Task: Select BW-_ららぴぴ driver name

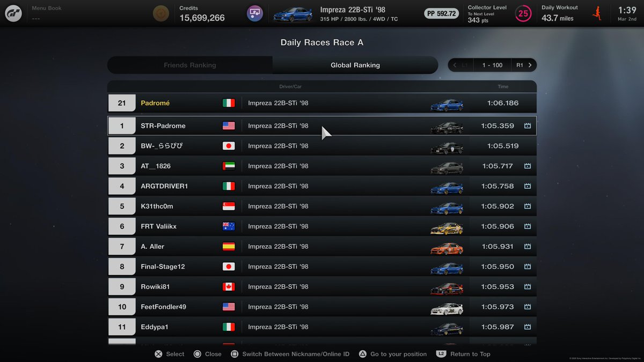Action: (x=163, y=146)
